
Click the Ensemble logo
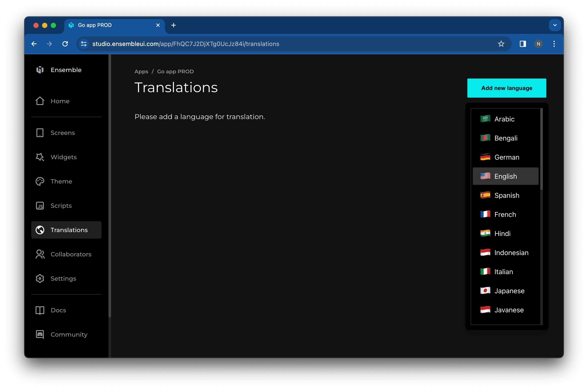[40, 70]
